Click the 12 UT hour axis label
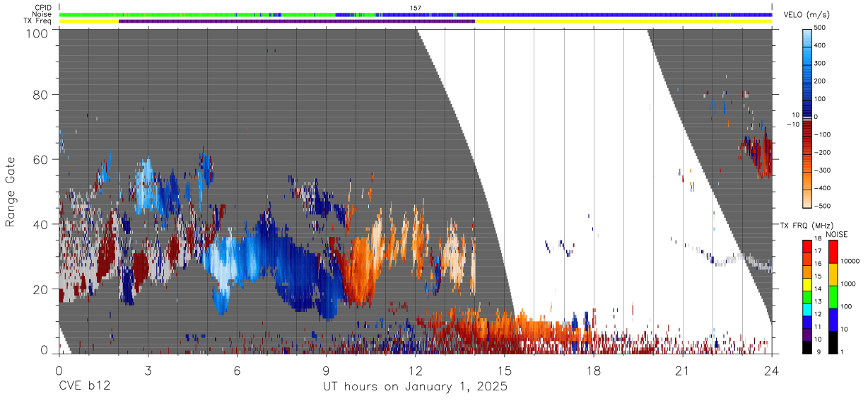Image resolution: width=868 pixels, height=401 pixels. pos(416,370)
